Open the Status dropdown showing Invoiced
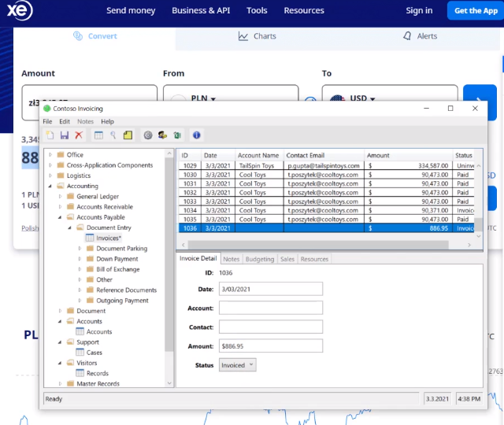Image resolution: width=504 pixels, height=425 pixels. pyautogui.click(x=238, y=365)
